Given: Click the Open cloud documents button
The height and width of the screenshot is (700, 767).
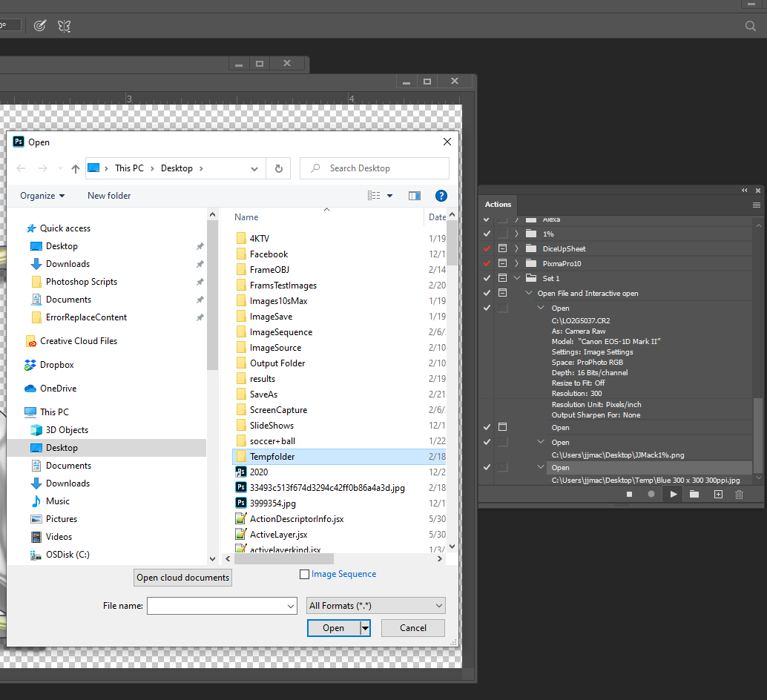Looking at the screenshot, I should click(182, 577).
